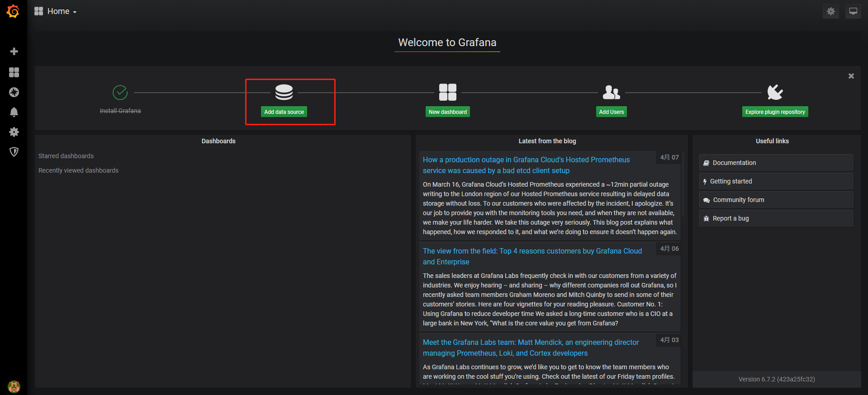This screenshot has height=395, width=868.
Task: Open the Getting started link
Action: 776,181
